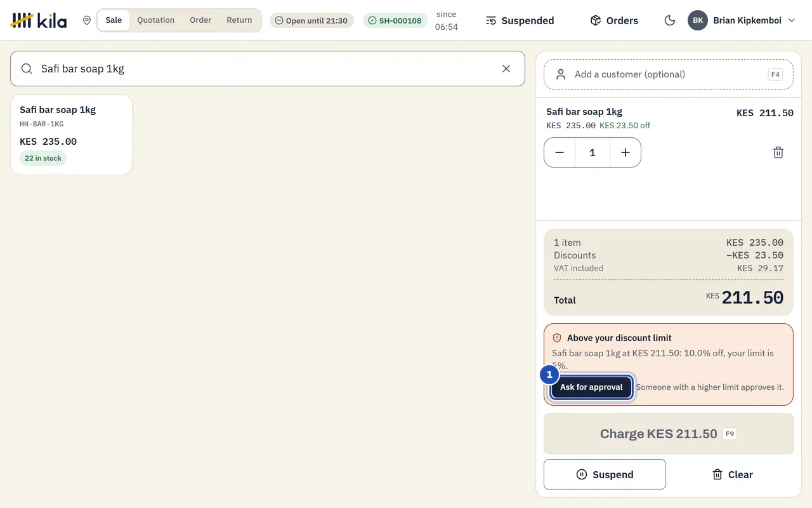Switch to the Order tab
812x508 pixels.
tap(200, 20)
